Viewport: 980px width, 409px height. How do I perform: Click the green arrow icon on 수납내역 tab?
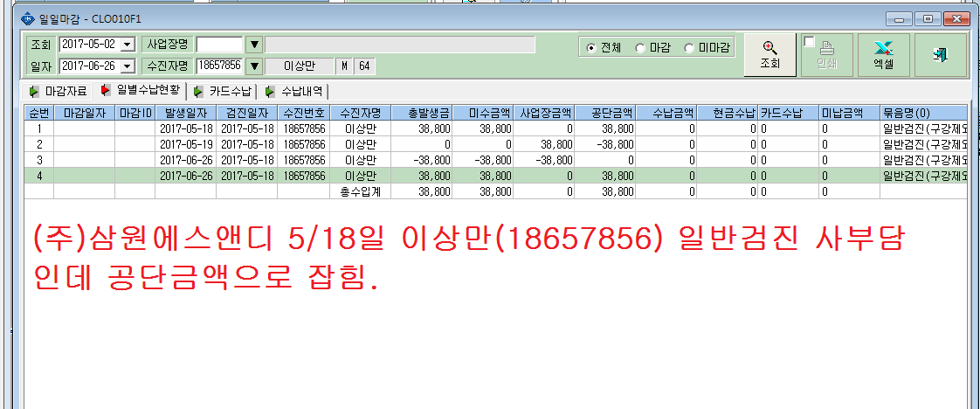[x=270, y=92]
